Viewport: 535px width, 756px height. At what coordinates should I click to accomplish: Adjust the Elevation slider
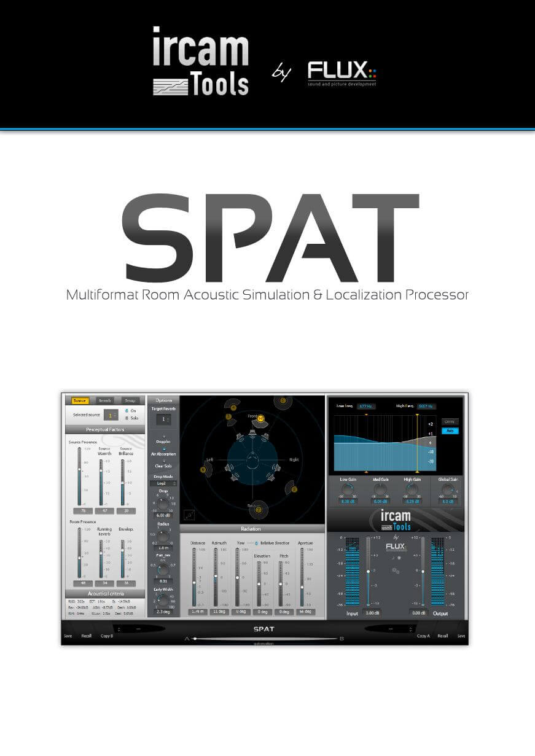(259, 583)
